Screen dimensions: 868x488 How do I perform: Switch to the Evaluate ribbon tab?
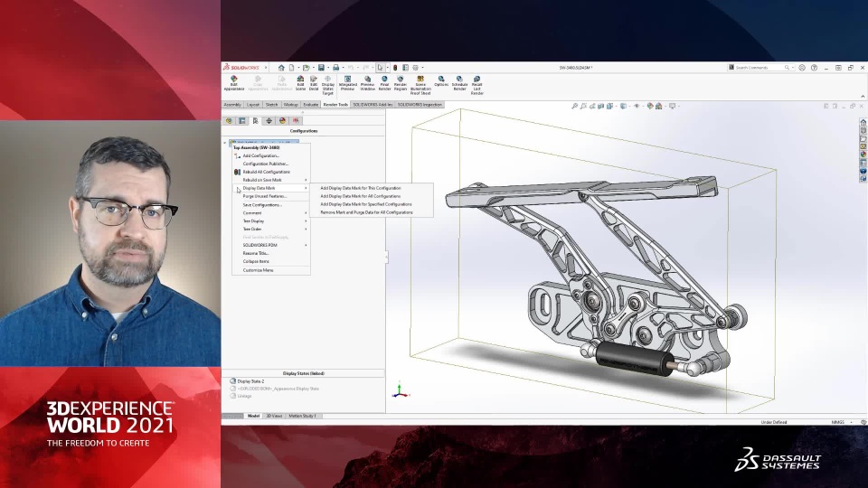coord(310,105)
